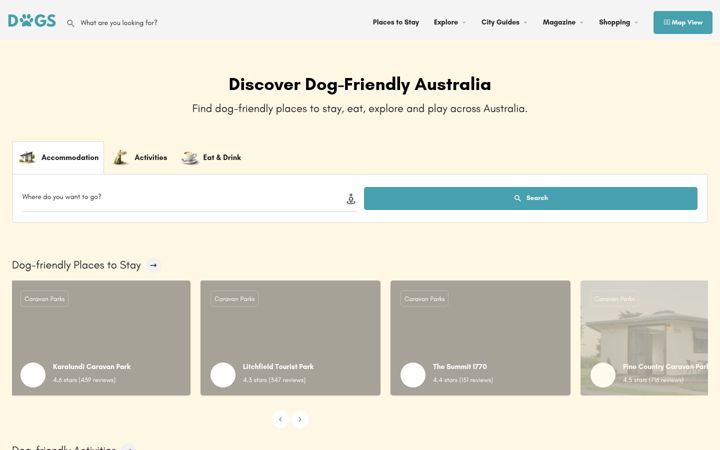Open The Summit 1770 card
The width and height of the screenshot is (720, 450).
480,338
